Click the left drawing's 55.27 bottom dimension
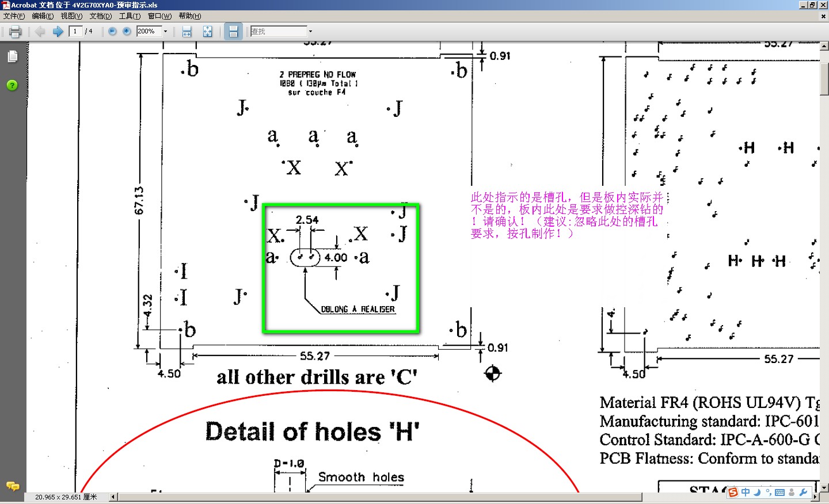Screen dimensions: 829x504 click(315, 356)
